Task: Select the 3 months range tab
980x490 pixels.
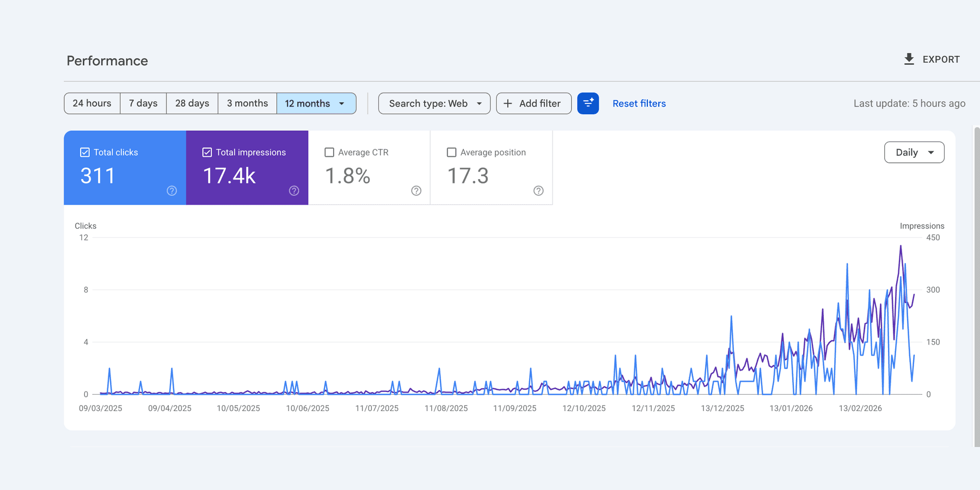Action: pos(248,103)
